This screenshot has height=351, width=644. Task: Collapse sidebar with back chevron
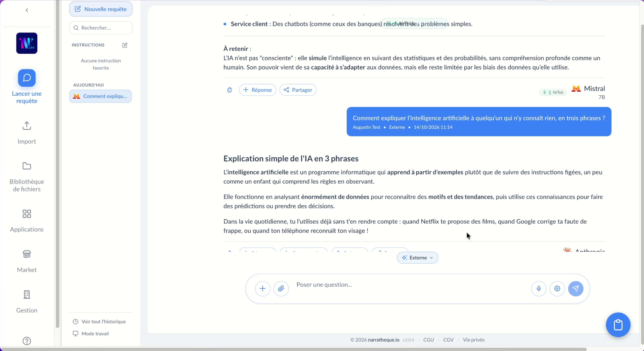(27, 10)
